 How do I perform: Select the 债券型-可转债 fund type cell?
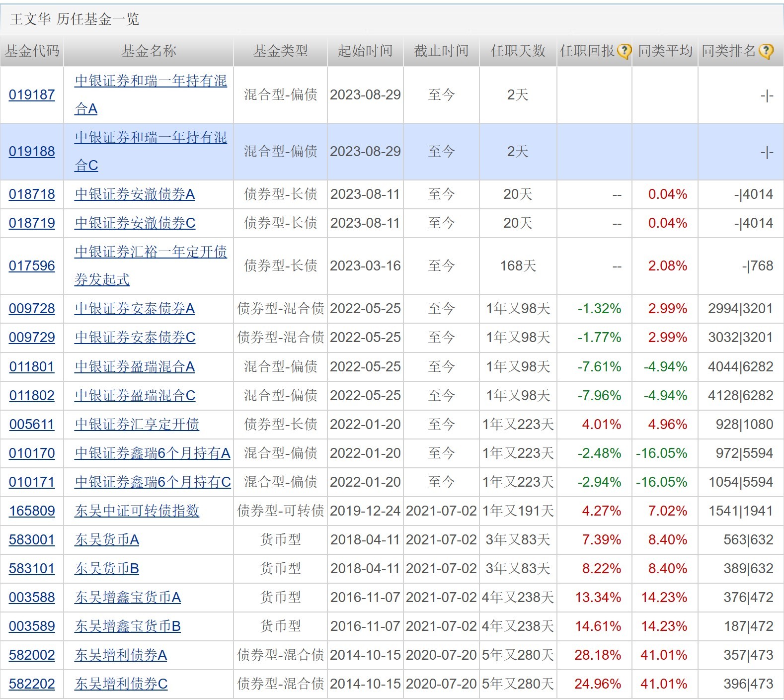pyautogui.click(x=280, y=511)
